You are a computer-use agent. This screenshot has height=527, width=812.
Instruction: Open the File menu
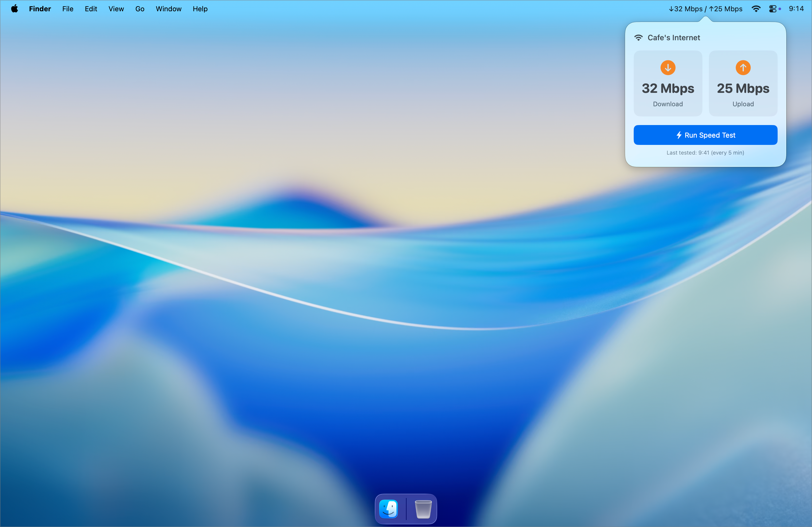pyautogui.click(x=68, y=9)
